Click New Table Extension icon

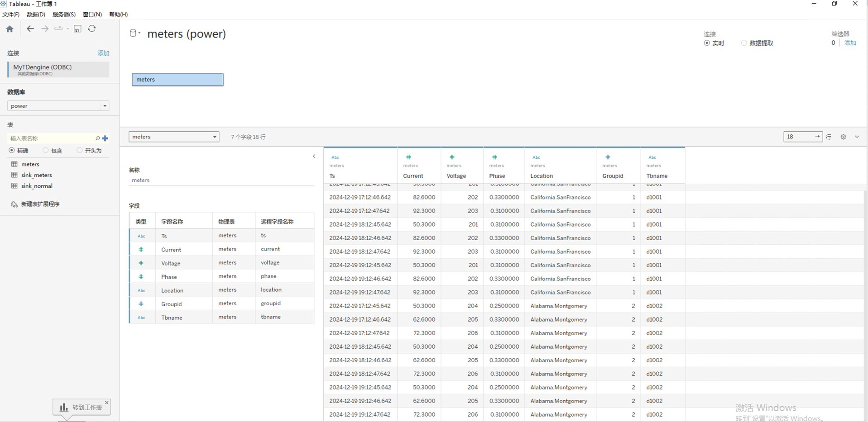pyautogui.click(x=14, y=204)
